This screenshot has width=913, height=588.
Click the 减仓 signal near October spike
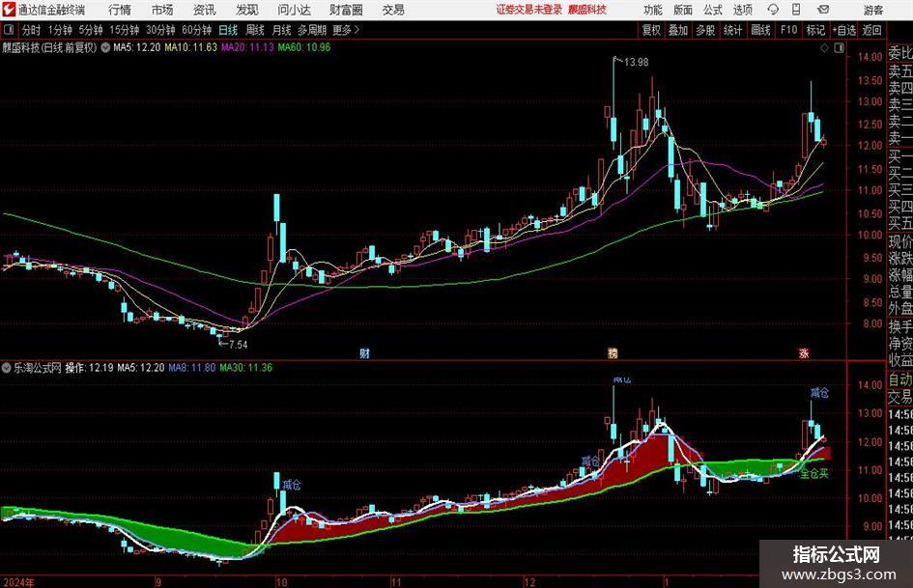click(x=291, y=485)
